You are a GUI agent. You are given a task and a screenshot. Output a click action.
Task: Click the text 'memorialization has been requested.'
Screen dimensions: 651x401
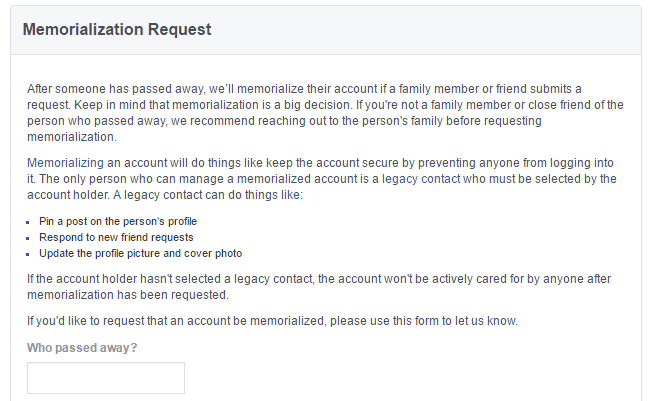click(128, 295)
